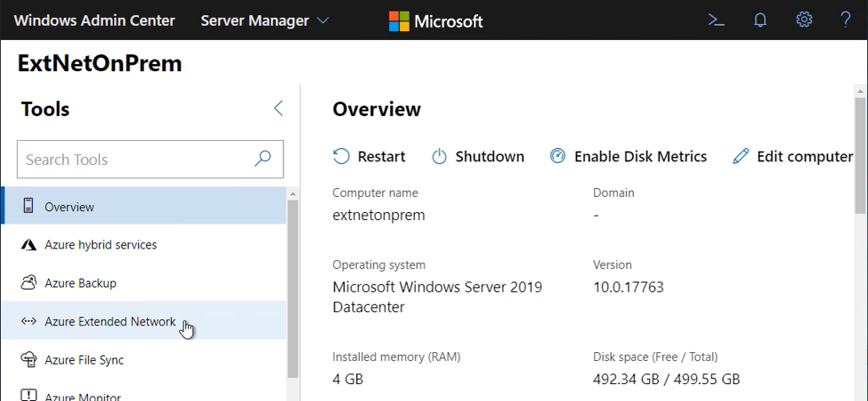Image resolution: width=868 pixels, height=401 pixels.
Task: Open the settings gear
Action: [804, 20]
